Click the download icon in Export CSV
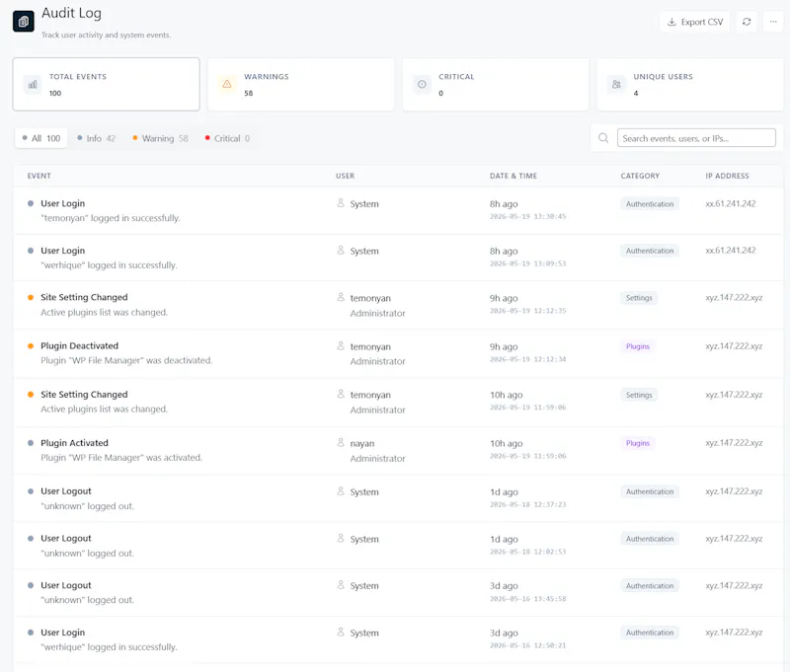This screenshot has height=672, width=790. (x=671, y=22)
